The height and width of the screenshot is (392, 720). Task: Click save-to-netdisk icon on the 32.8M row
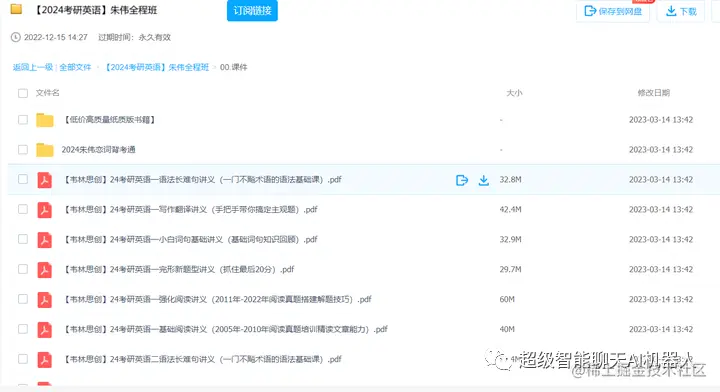[x=462, y=180]
